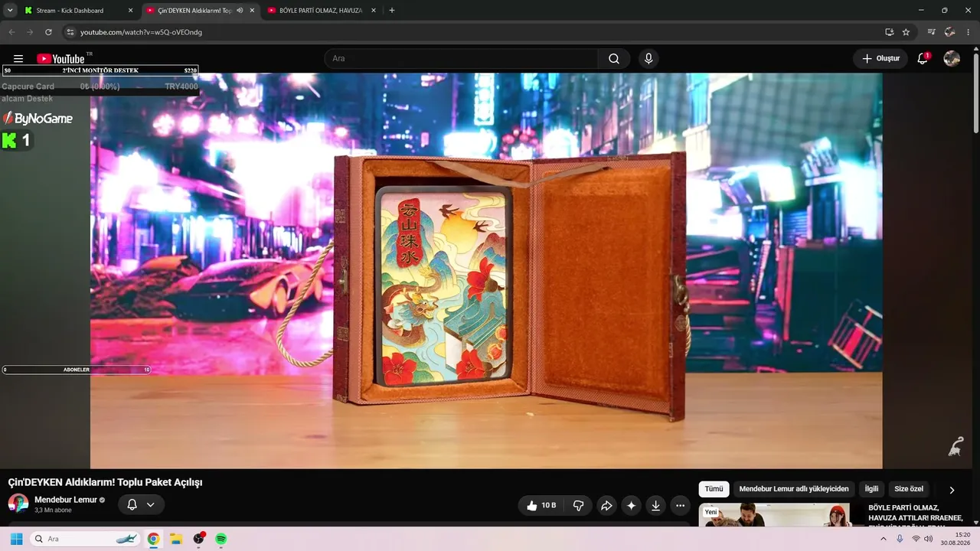Select the Size özel filter chip

(909, 489)
